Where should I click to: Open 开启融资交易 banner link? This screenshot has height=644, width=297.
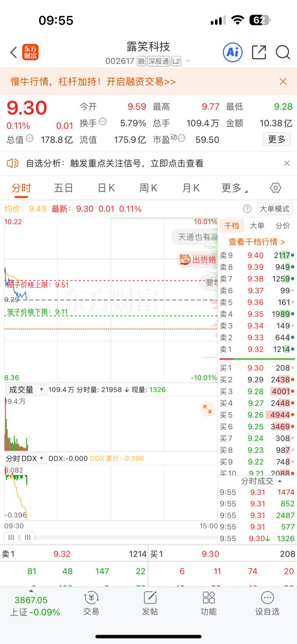point(141,82)
